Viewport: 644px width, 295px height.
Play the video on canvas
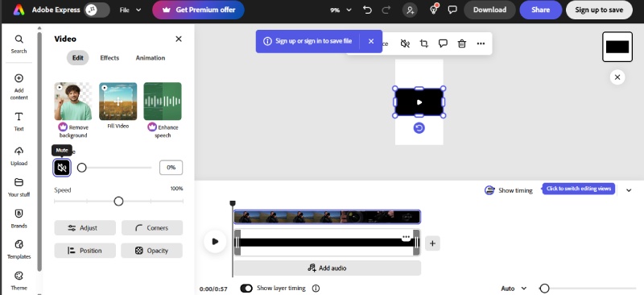click(419, 102)
